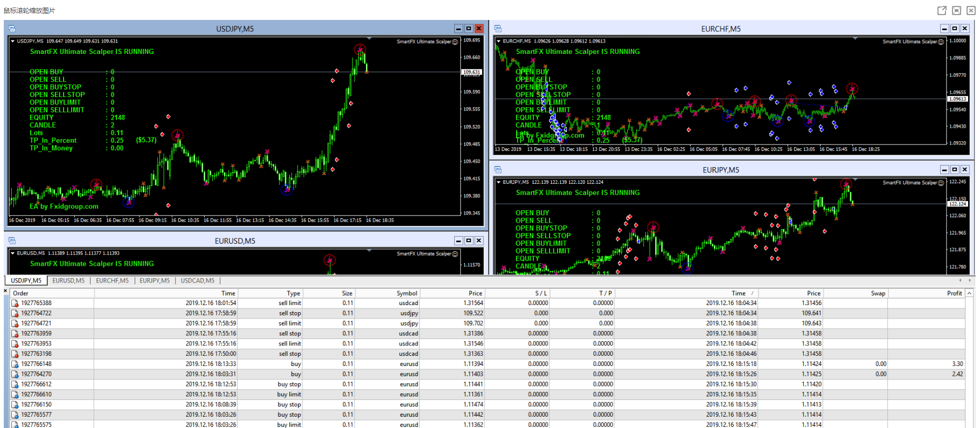Sort orders by the Profit column header
The height and width of the screenshot is (428, 980).
click(954, 293)
